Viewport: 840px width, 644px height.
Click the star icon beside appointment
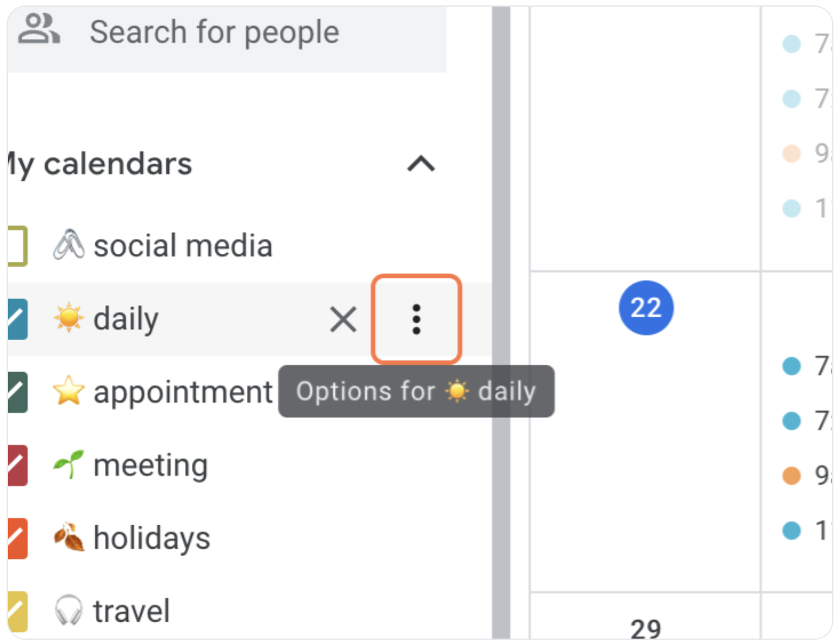click(68, 392)
